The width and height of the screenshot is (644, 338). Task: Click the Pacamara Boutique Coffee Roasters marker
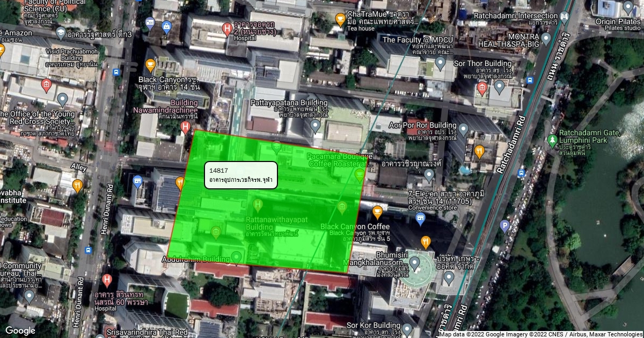[359, 174]
